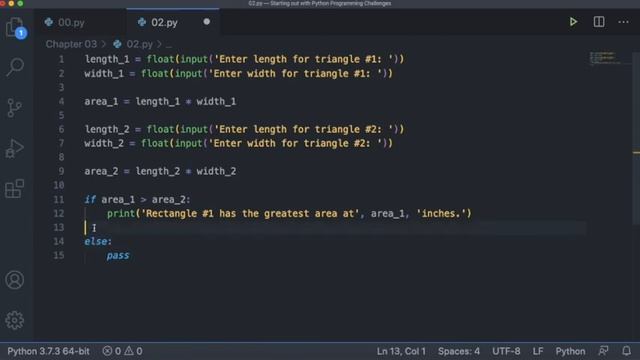Click the code minimap preview
The width and height of the screenshot is (640, 360).
click(605, 58)
